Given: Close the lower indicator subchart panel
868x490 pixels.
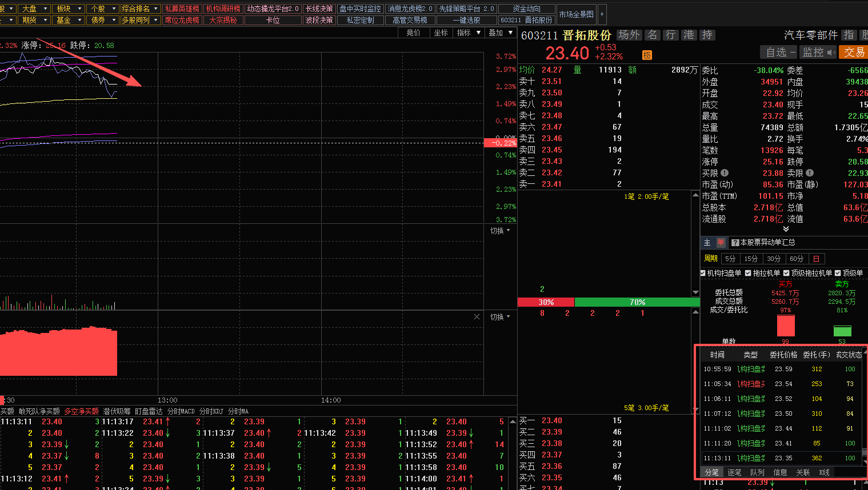Looking at the screenshot, I should 477,316.
